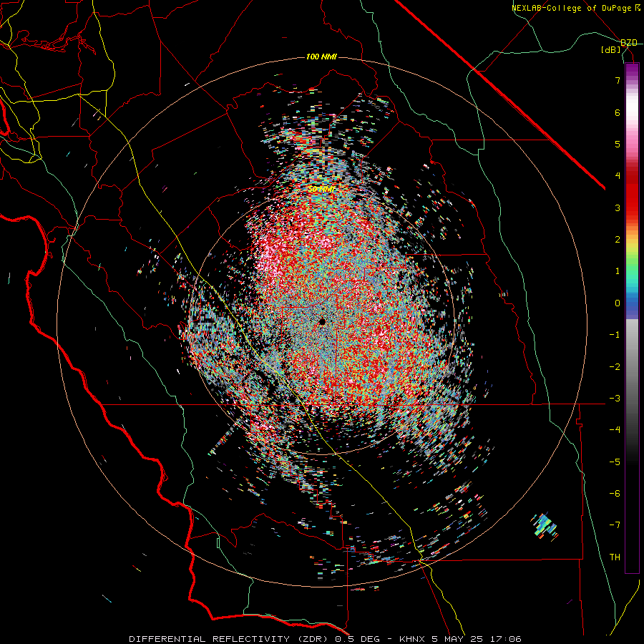Image resolution: width=644 pixels, height=644 pixels.
Task: Click the 6 value on the color scale
Action: tap(618, 112)
